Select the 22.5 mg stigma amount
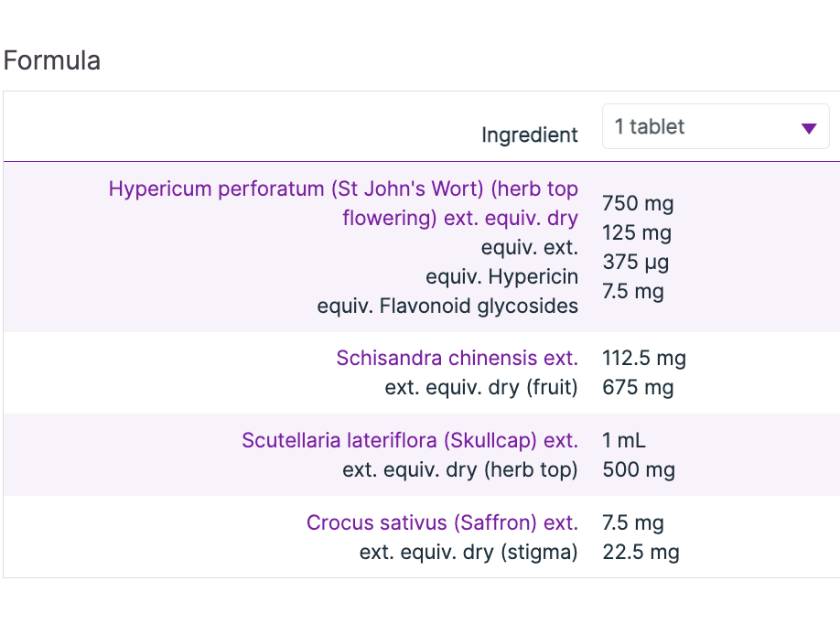This screenshot has height=635, width=840. coord(641,553)
